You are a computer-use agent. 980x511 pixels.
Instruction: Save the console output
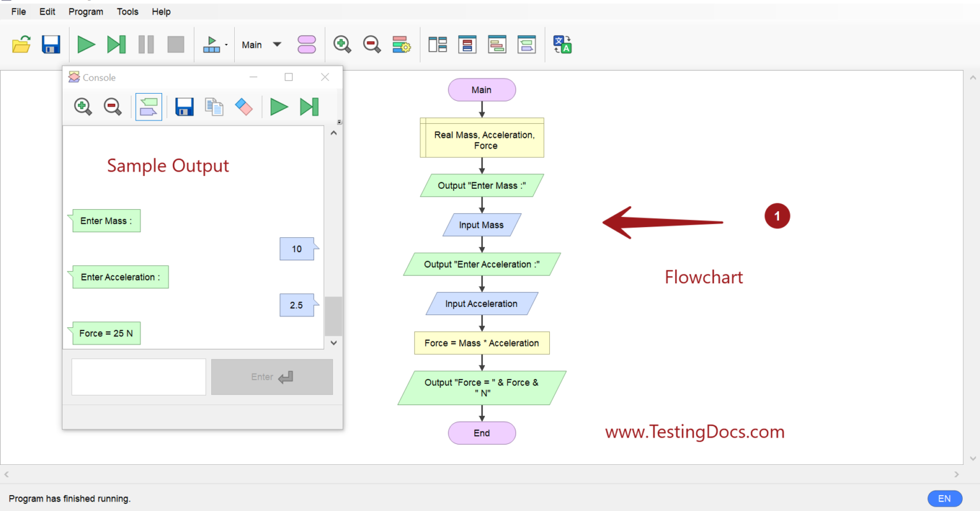click(x=184, y=107)
